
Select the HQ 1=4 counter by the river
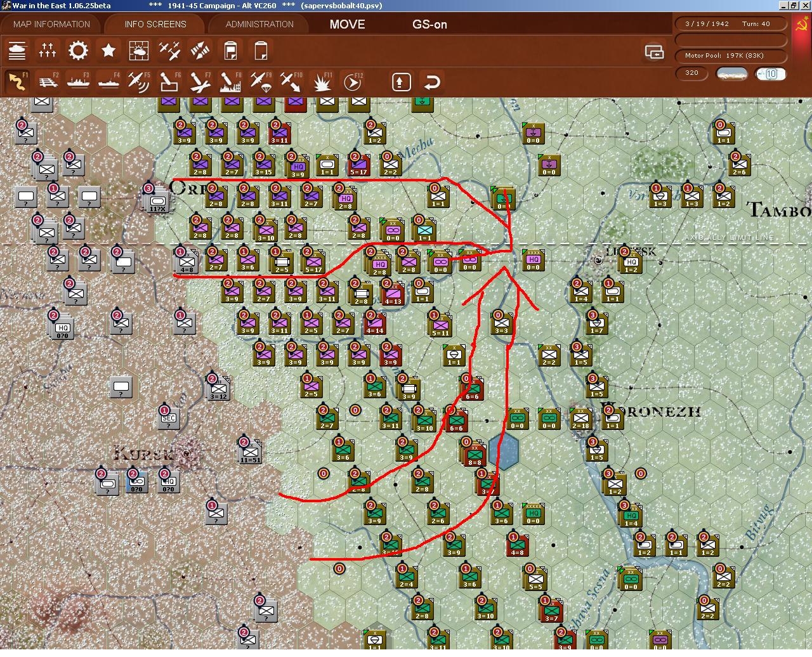[631, 516]
